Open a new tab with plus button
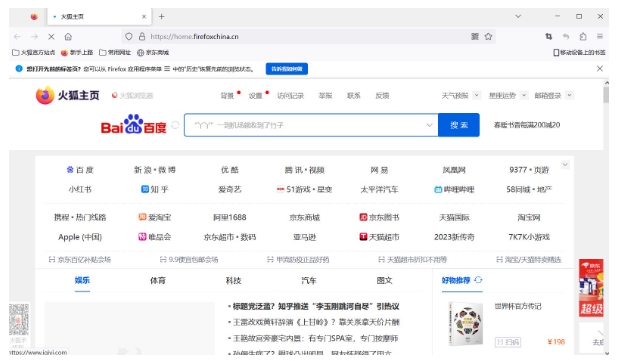Viewport: 619px width, 361px height. (161, 17)
